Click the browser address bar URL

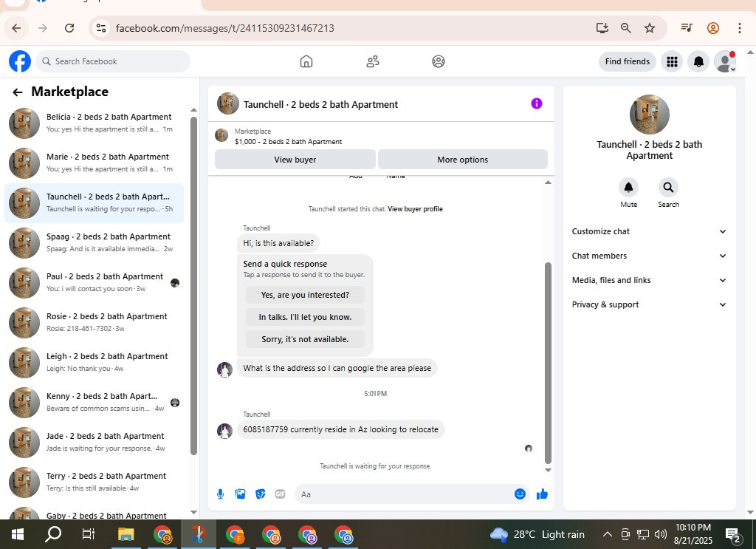pos(224,28)
